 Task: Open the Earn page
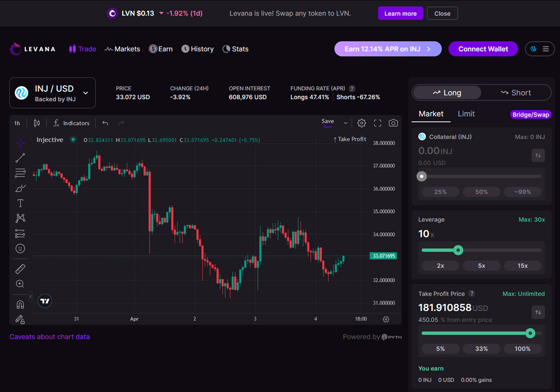pos(161,49)
